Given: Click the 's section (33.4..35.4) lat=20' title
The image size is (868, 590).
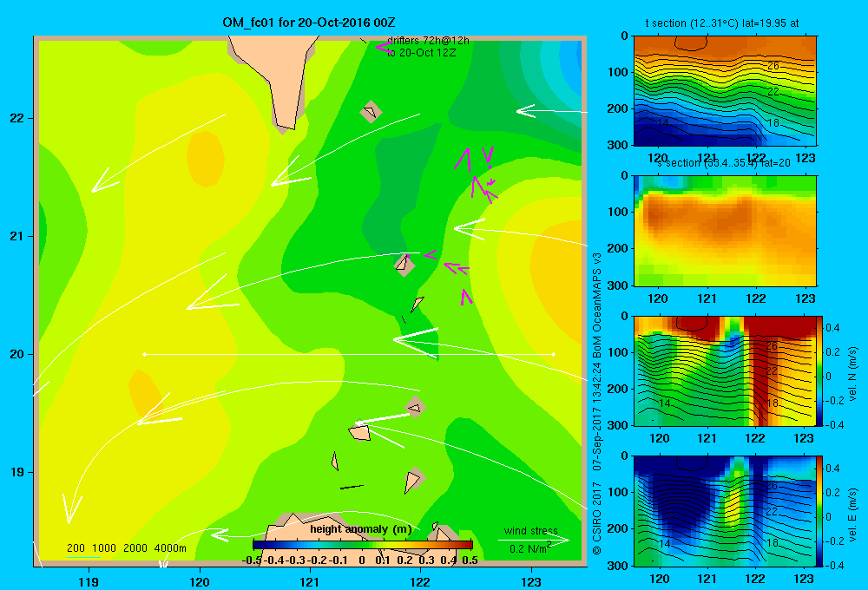Looking at the screenshot, I should pyautogui.click(x=724, y=163).
